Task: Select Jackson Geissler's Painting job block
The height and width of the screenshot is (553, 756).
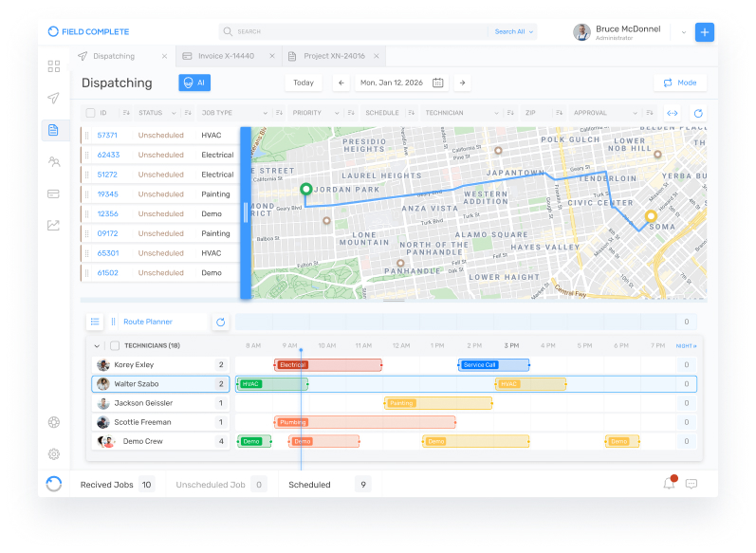Action: click(x=438, y=403)
